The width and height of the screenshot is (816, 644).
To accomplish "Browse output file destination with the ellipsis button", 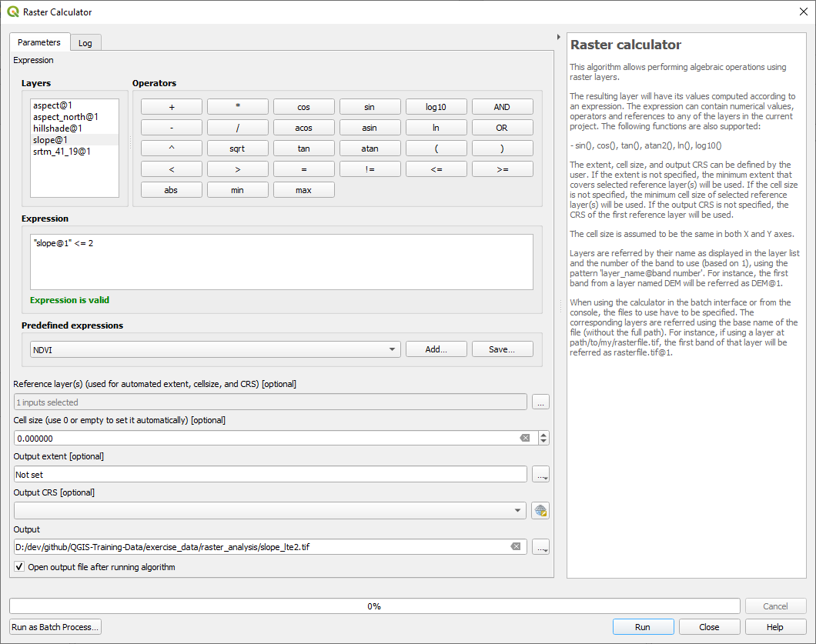I will coord(540,547).
